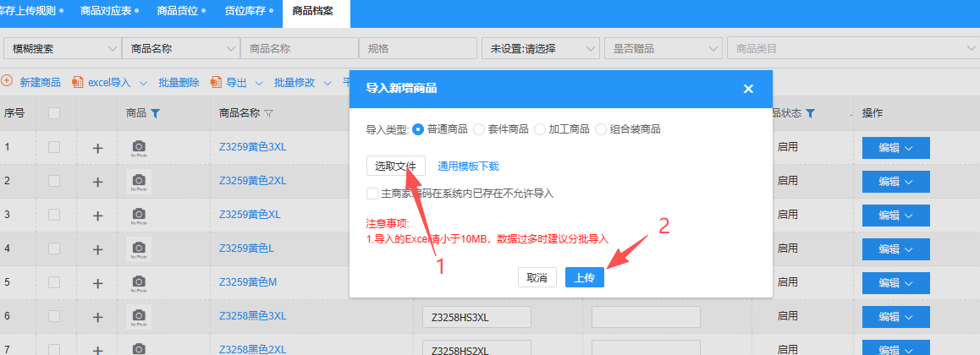
Task: Select 加工商品 import type
Action: [540, 129]
